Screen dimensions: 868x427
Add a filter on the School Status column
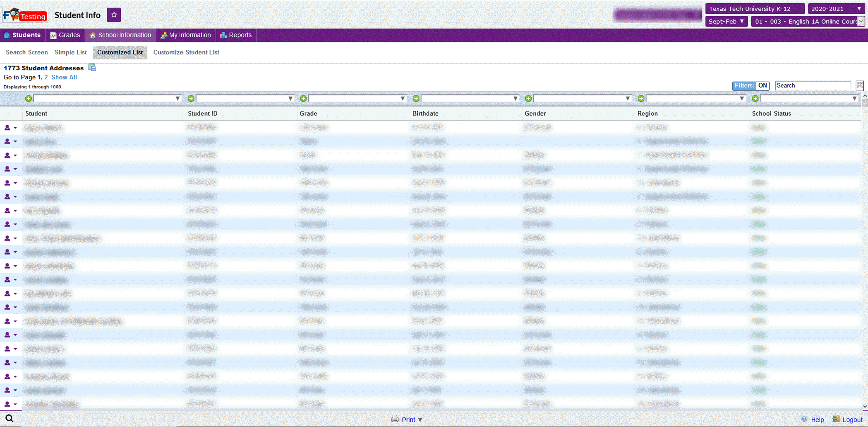tap(755, 98)
